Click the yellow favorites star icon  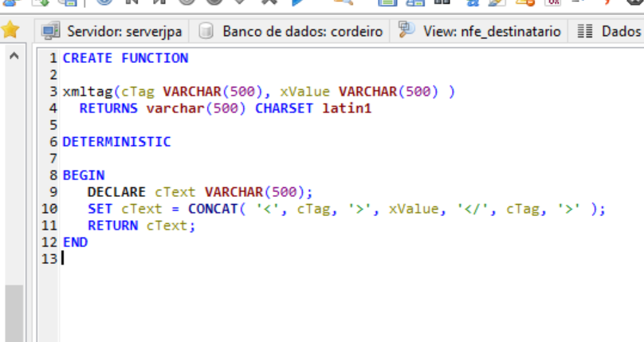[x=10, y=30]
